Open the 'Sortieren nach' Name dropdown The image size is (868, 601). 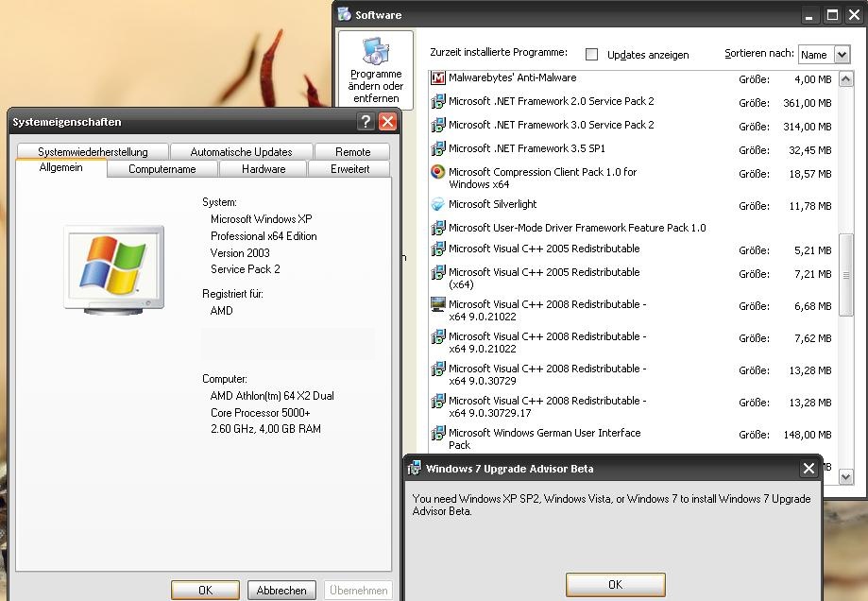pyautogui.click(x=842, y=54)
